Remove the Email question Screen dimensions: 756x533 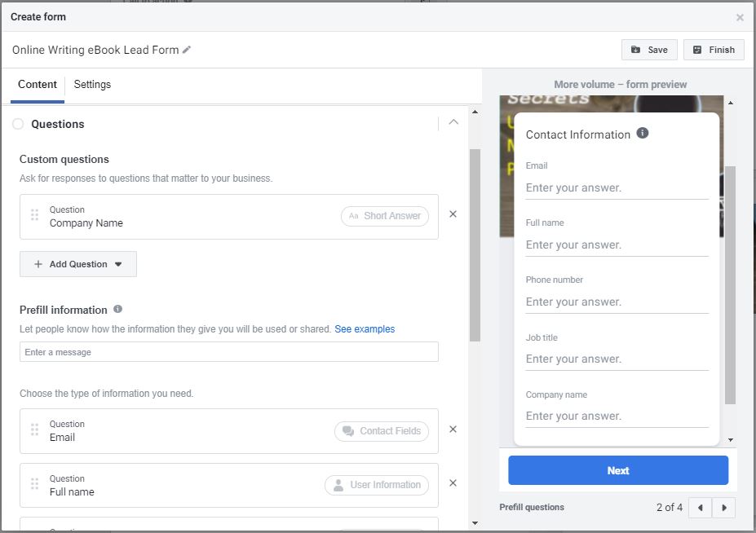(453, 429)
